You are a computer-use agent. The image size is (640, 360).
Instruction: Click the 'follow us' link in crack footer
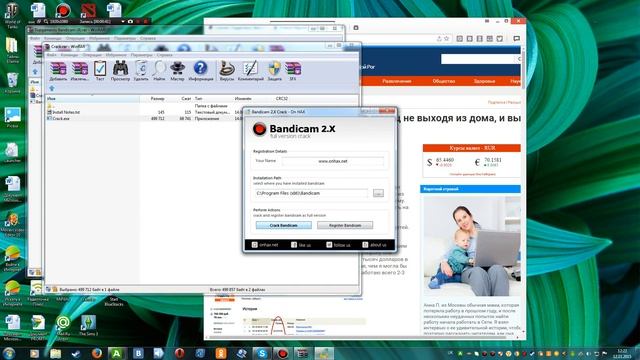pos(338,244)
